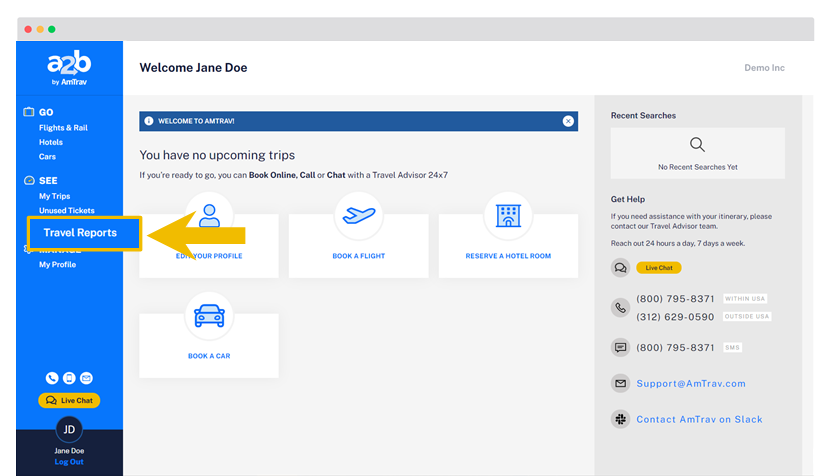Select Cars in the GO section

click(47, 157)
